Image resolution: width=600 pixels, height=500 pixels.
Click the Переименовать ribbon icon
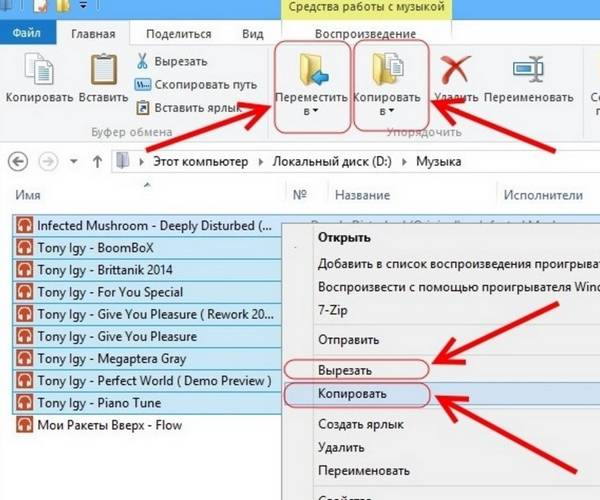coord(528,69)
